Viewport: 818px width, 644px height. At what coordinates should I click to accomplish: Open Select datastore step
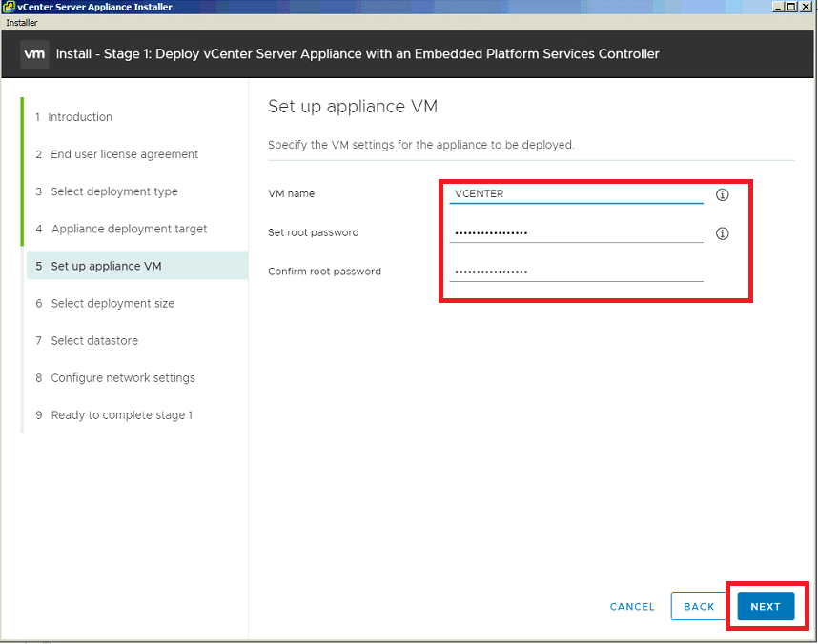[87, 340]
